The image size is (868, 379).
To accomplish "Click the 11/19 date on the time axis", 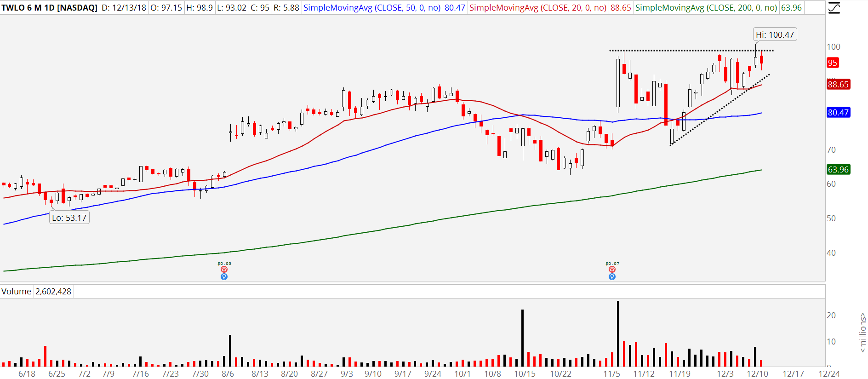I will click(x=680, y=373).
